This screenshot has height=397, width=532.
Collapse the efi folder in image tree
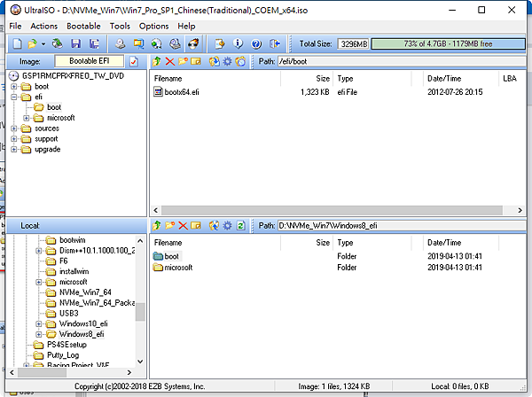(x=14, y=97)
